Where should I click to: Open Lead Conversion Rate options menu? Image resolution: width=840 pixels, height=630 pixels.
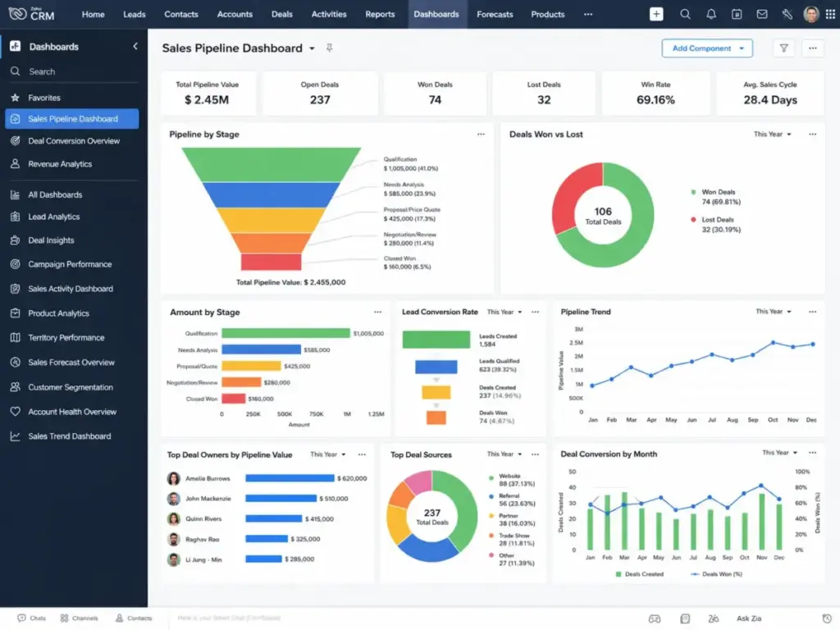coord(535,312)
